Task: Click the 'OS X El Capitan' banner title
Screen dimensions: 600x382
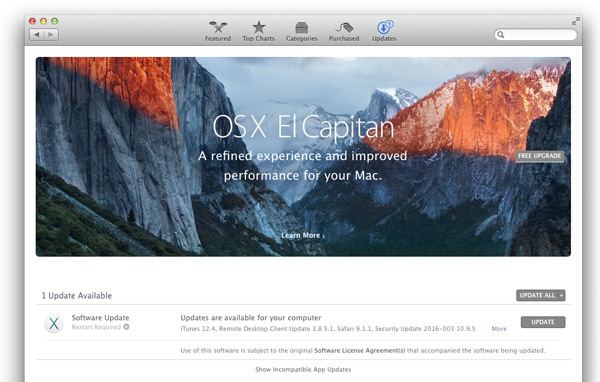Action: [303, 127]
